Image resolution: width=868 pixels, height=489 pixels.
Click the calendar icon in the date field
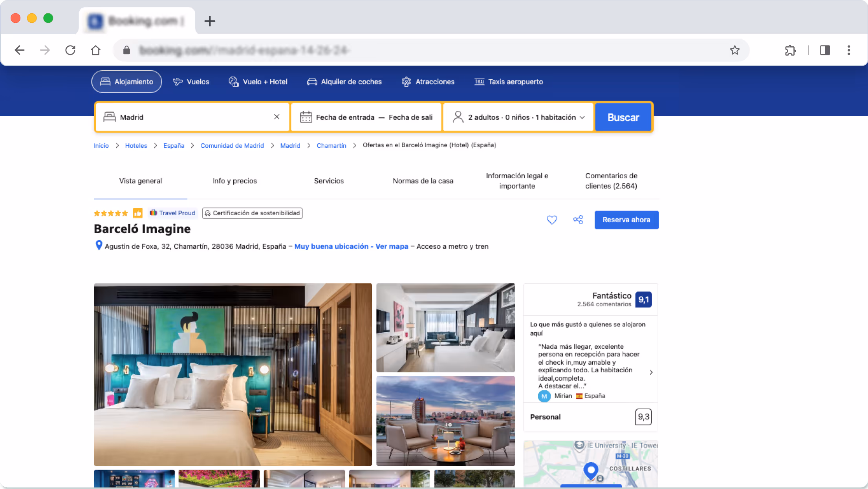(x=306, y=117)
